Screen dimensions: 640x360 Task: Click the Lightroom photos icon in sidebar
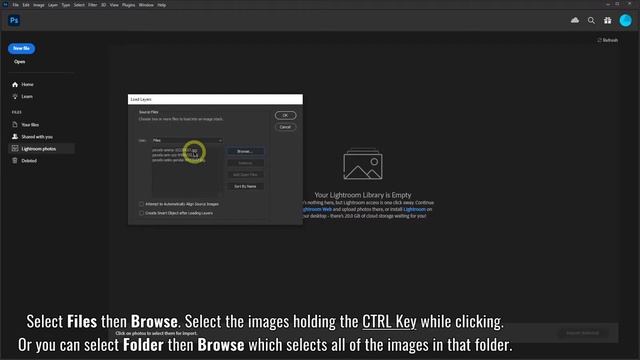15,149
